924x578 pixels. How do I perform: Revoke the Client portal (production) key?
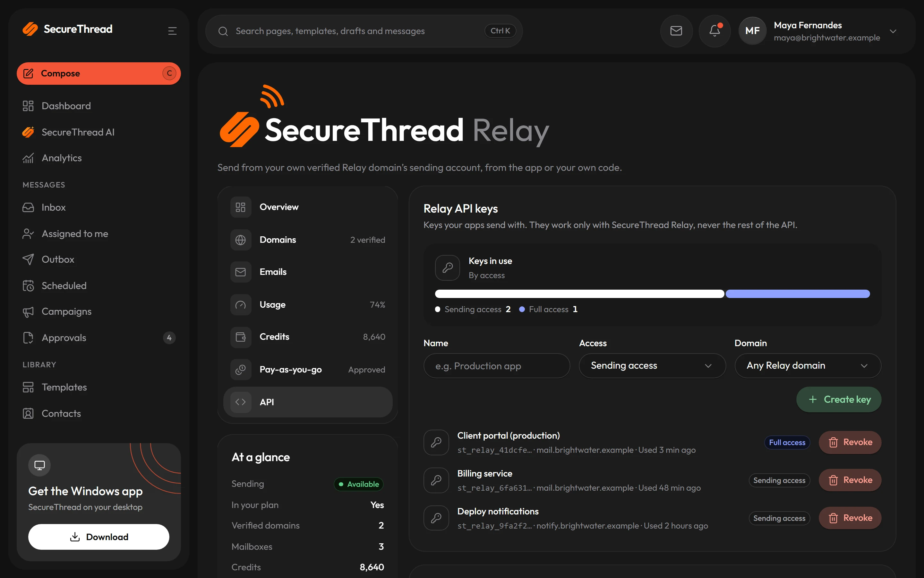click(x=850, y=442)
